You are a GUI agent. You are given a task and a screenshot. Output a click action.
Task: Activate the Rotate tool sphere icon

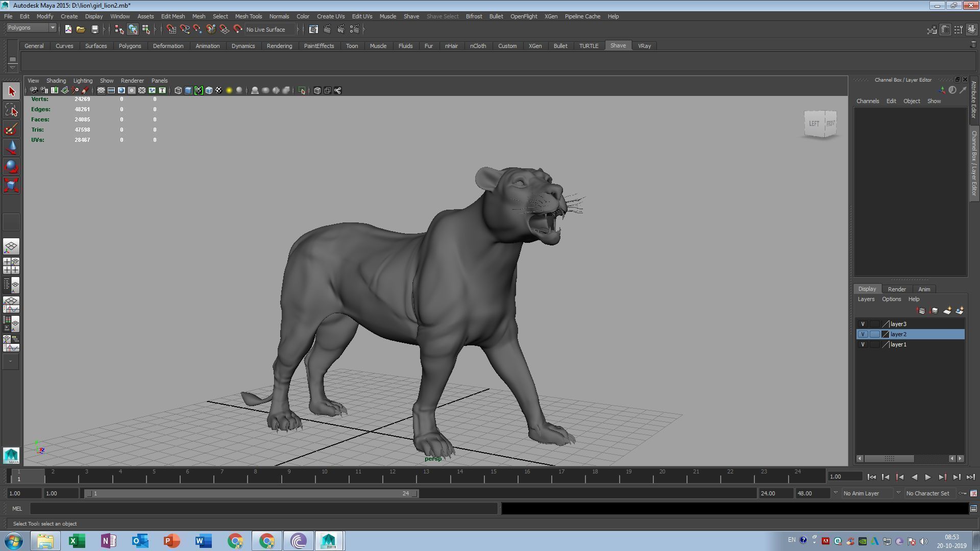pyautogui.click(x=11, y=166)
